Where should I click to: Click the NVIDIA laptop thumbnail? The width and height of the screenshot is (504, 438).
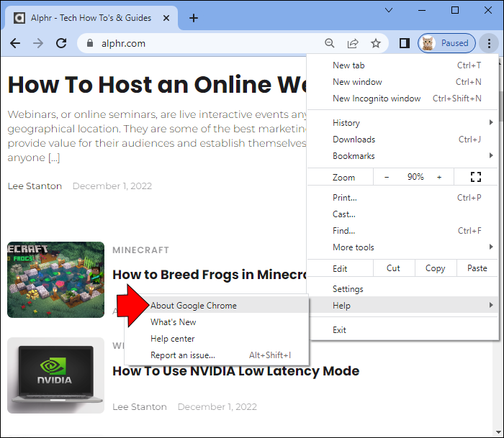(55, 375)
